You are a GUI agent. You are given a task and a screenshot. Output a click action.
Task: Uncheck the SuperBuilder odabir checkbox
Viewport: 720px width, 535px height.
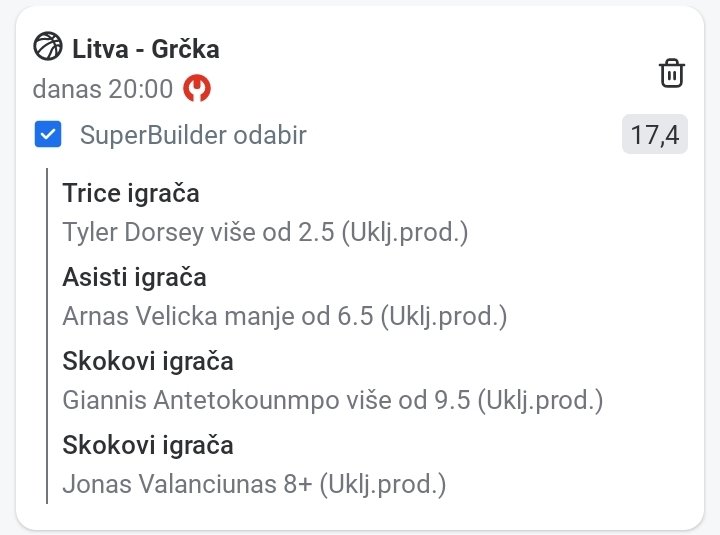point(48,135)
